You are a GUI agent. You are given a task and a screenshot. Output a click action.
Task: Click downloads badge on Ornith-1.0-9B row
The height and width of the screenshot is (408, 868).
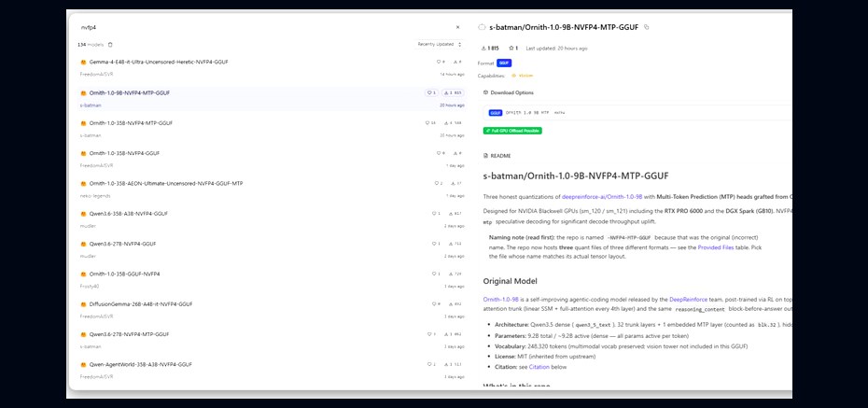click(x=453, y=93)
